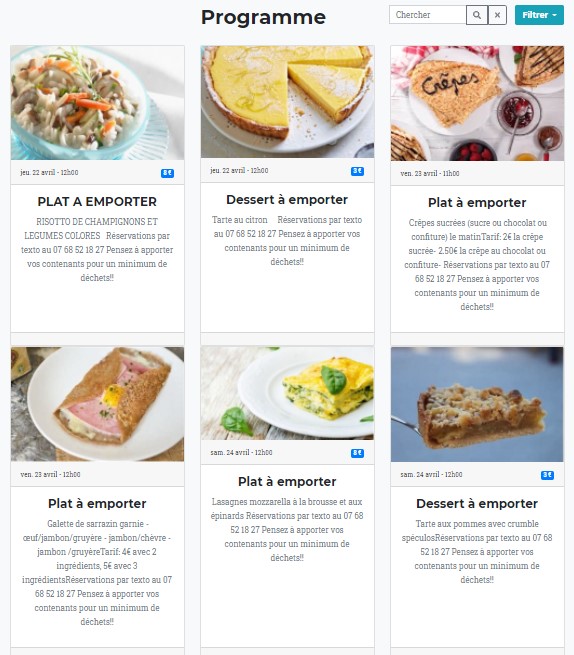Open the PLAT A EMPORTER risotto title
The height and width of the screenshot is (655, 574).
pos(97,202)
